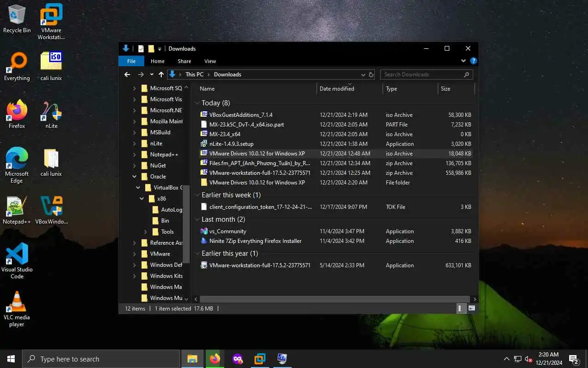Click the taskbar search box
This screenshot has height=368, width=588.
click(x=101, y=359)
